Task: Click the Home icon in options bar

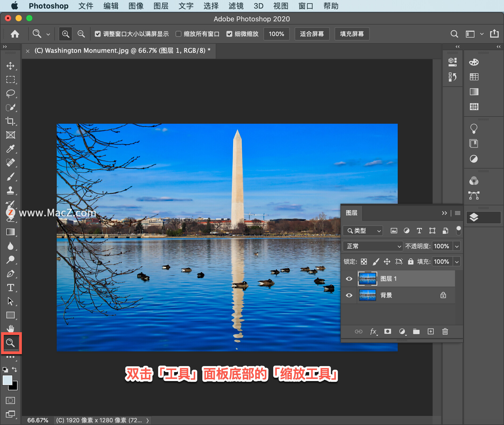Action: tap(15, 34)
